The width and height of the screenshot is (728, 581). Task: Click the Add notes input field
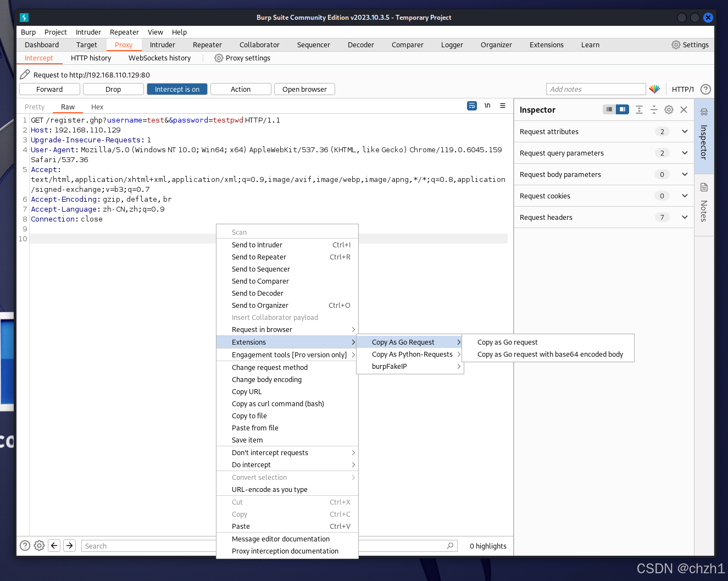pyautogui.click(x=596, y=89)
